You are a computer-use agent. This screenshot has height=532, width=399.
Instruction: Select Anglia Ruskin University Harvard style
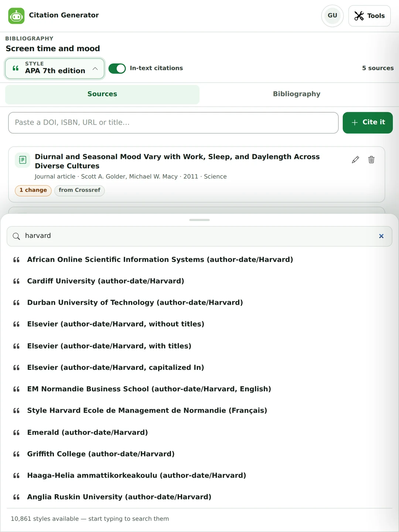(x=199, y=497)
